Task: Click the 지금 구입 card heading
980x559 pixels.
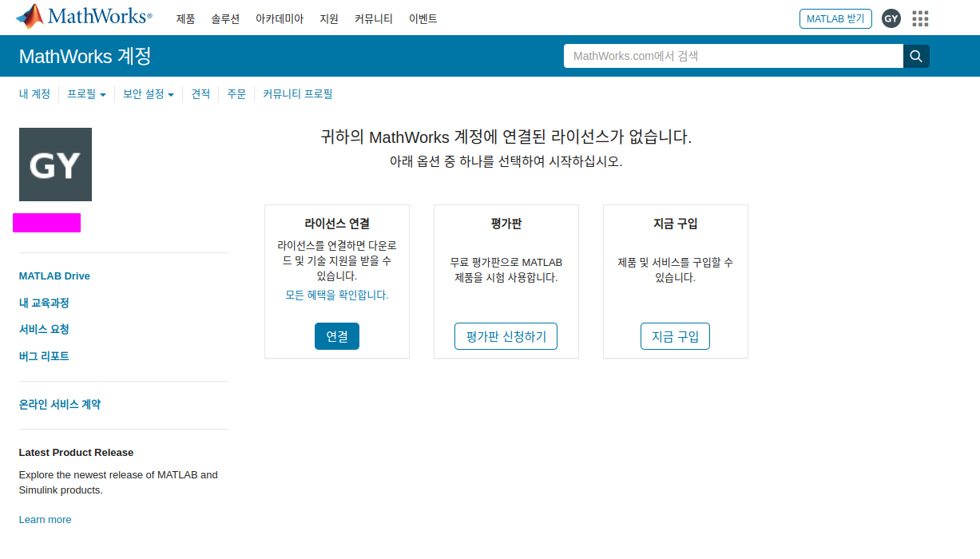Action: (676, 224)
